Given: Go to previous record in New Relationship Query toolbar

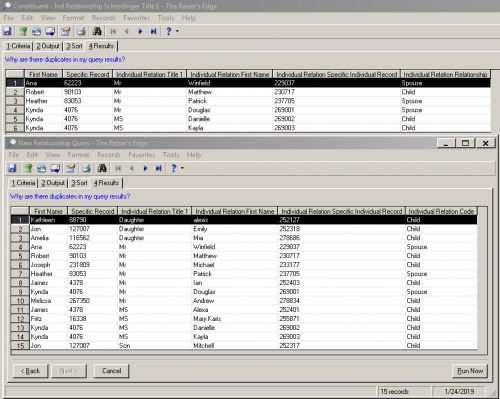Looking at the screenshot, I should 131,168.
